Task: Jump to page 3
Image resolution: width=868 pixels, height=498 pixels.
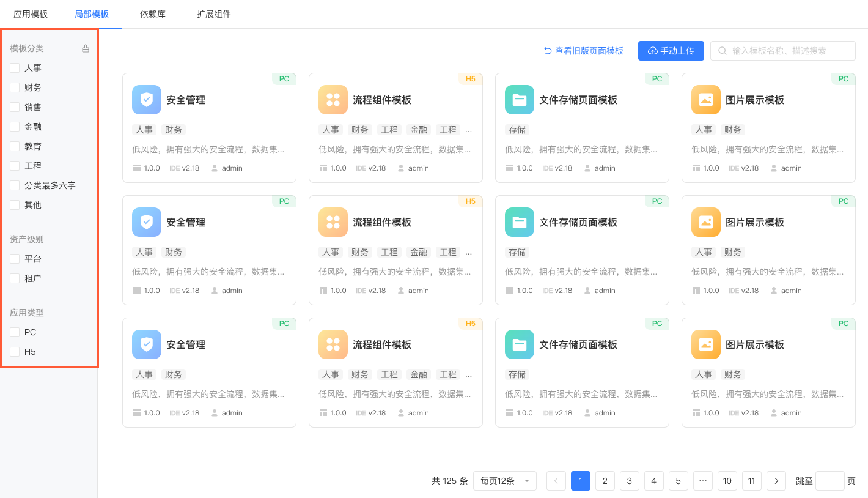Action: click(630, 481)
